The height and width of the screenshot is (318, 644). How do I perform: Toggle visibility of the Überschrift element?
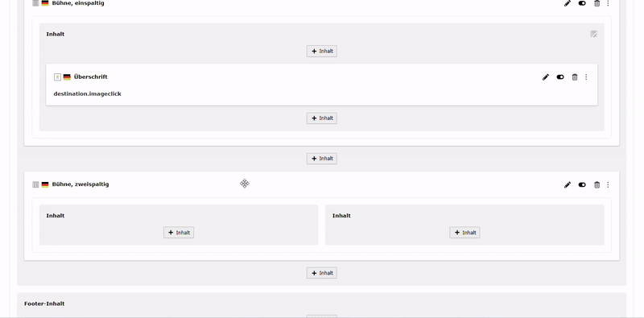coord(560,77)
